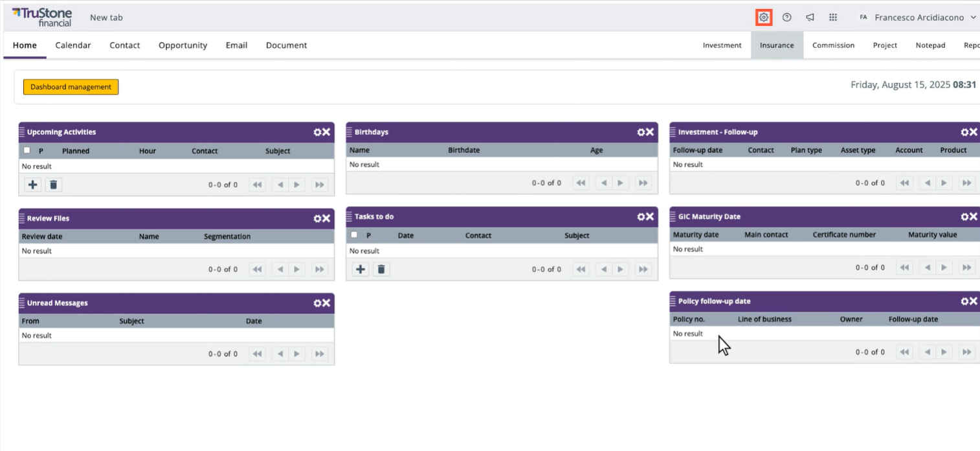Switch to the Email tab

pos(236,45)
